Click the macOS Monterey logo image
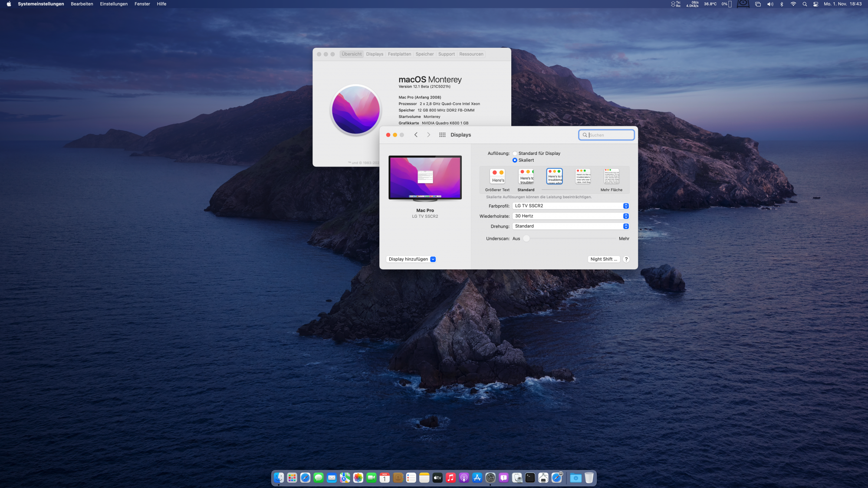 point(356,110)
